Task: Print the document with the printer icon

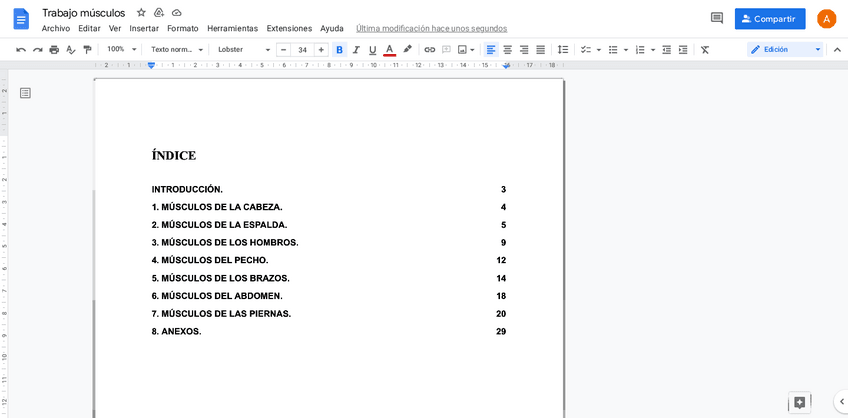Action: coord(54,50)
